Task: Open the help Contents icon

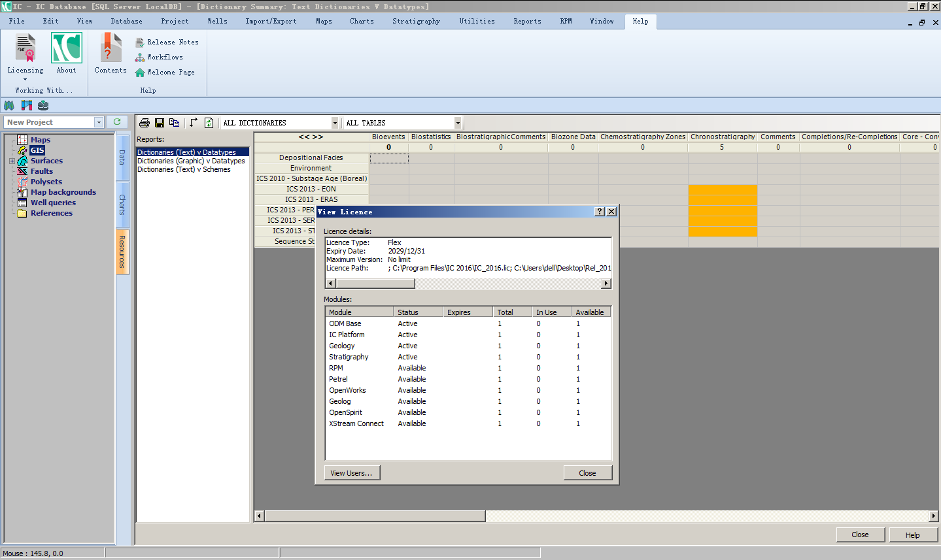Action: click(111, 48)
